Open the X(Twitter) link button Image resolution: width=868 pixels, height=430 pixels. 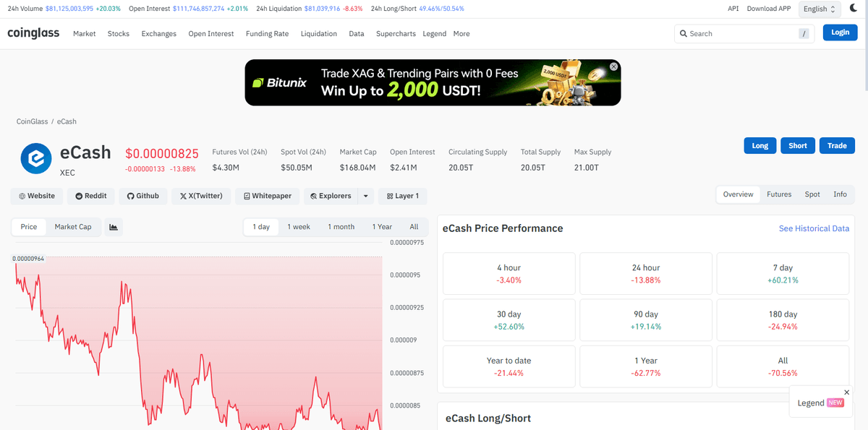[202, 196]
